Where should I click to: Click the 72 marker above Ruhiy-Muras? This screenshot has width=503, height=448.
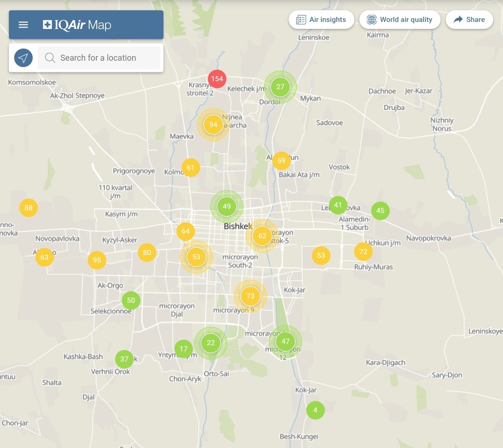363,252
